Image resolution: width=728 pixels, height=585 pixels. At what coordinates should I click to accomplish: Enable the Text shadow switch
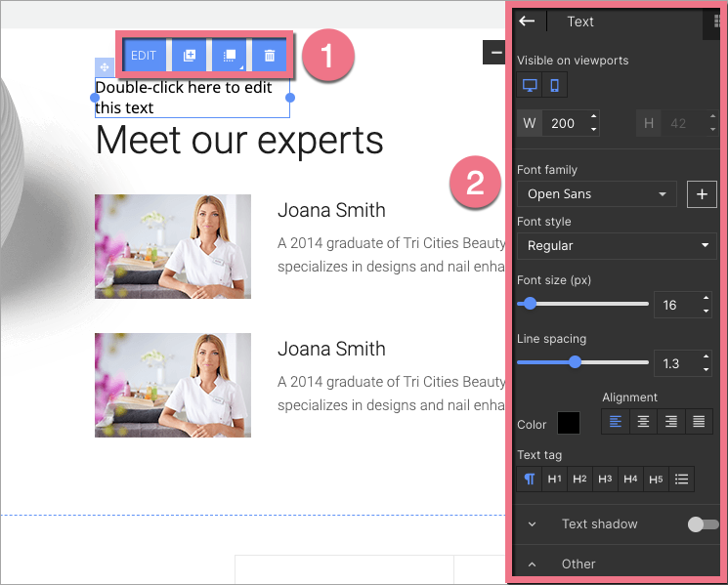tap(702, 524)
